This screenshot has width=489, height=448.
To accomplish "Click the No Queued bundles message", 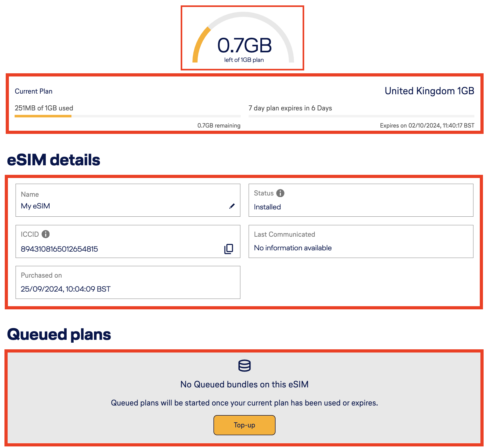I will [x=244, y=385].
